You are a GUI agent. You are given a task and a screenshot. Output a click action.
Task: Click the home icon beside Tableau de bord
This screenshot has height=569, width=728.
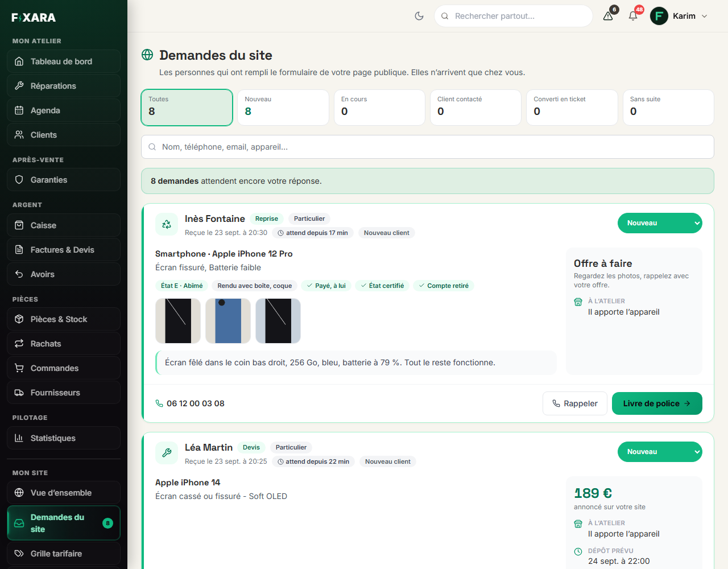[19, 61]
